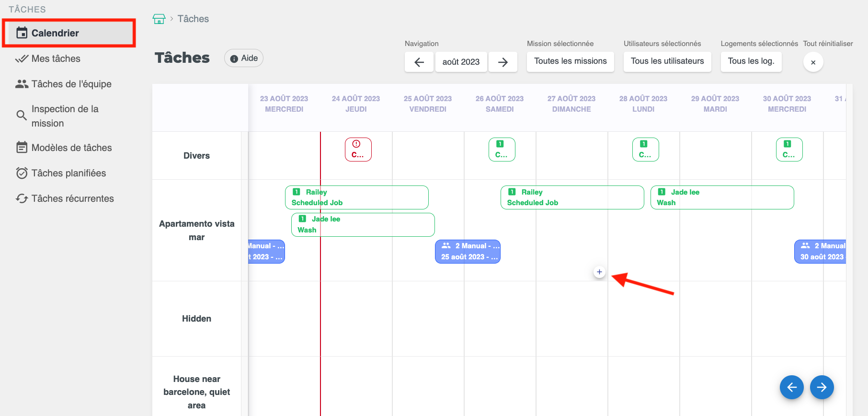This screenshot has height=416, width=868.
Task: Reset all filters with the X button
Action: pyautogui.click(x=813, y=62)
